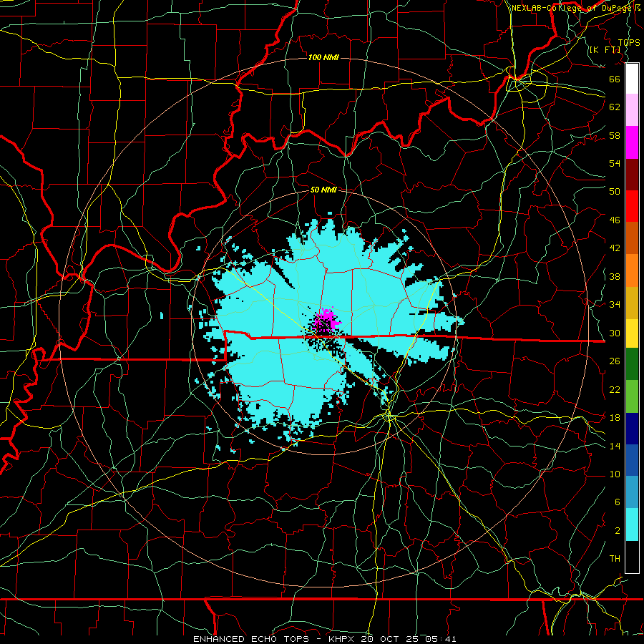Select the dark green legend swatch
Screen dimensions: 644x644
pyautogui.click(x=632, y=366)
